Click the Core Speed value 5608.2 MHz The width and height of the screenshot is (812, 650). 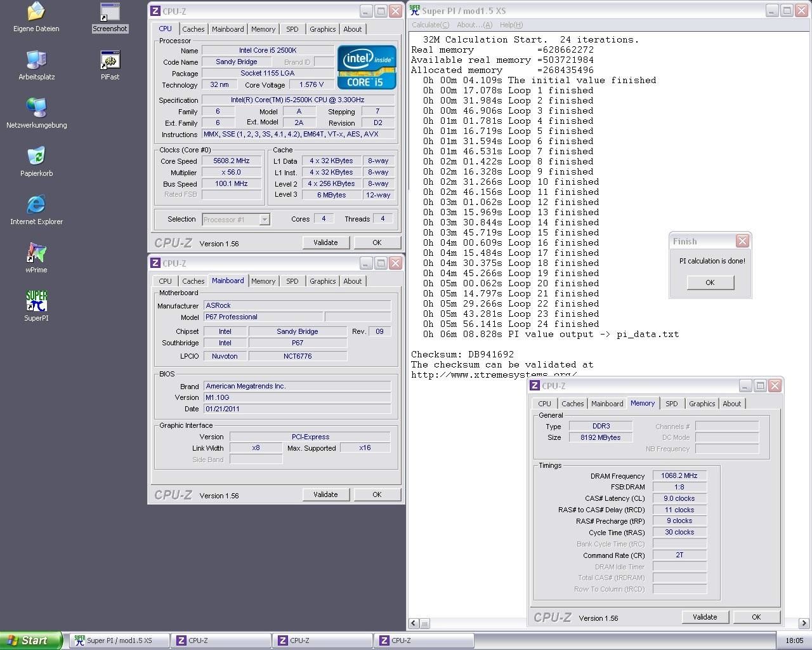click(232, 161)
